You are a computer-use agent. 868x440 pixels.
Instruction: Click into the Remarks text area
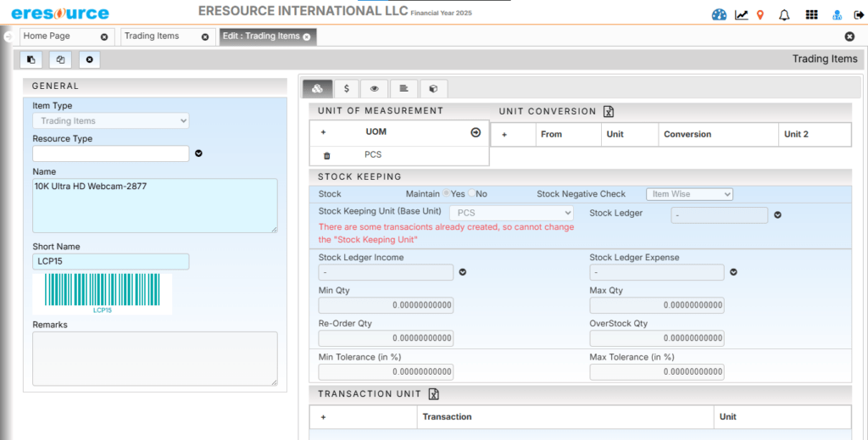[154, 358]
